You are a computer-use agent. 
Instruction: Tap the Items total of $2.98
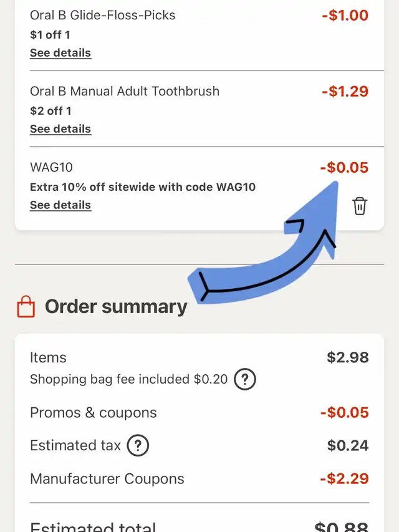(348, 357)
